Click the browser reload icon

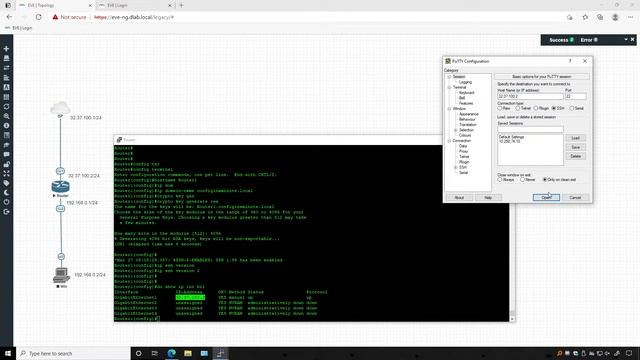(38, 17)
